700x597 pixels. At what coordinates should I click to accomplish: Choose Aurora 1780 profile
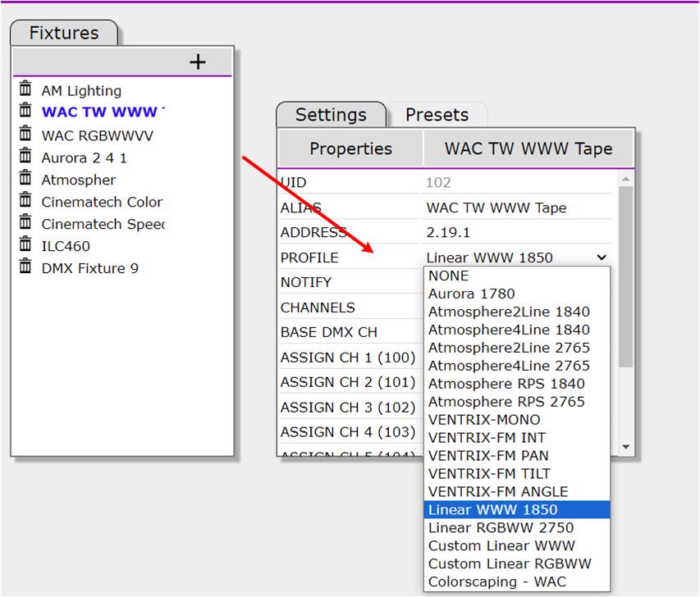click(516, 294)
